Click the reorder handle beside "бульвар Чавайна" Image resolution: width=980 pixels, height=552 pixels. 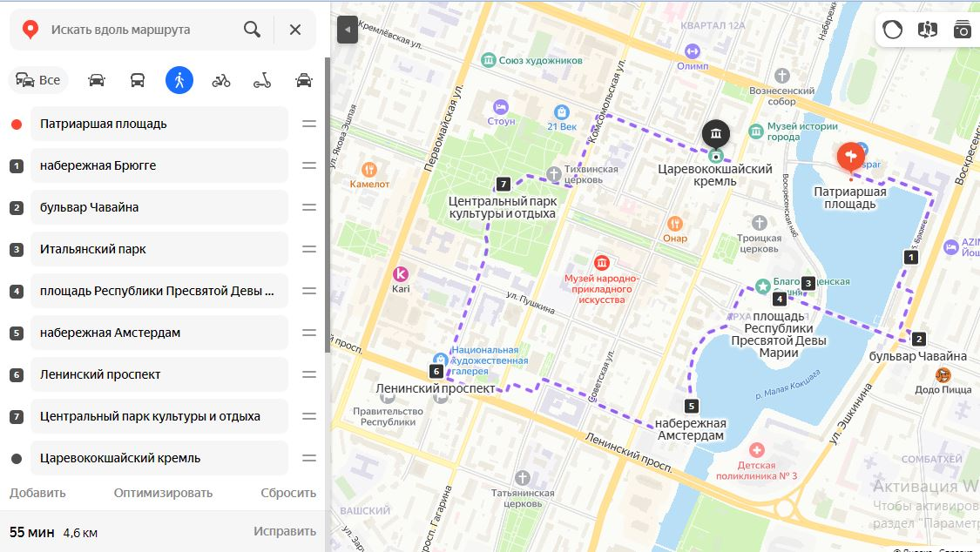tap(308, 207)
